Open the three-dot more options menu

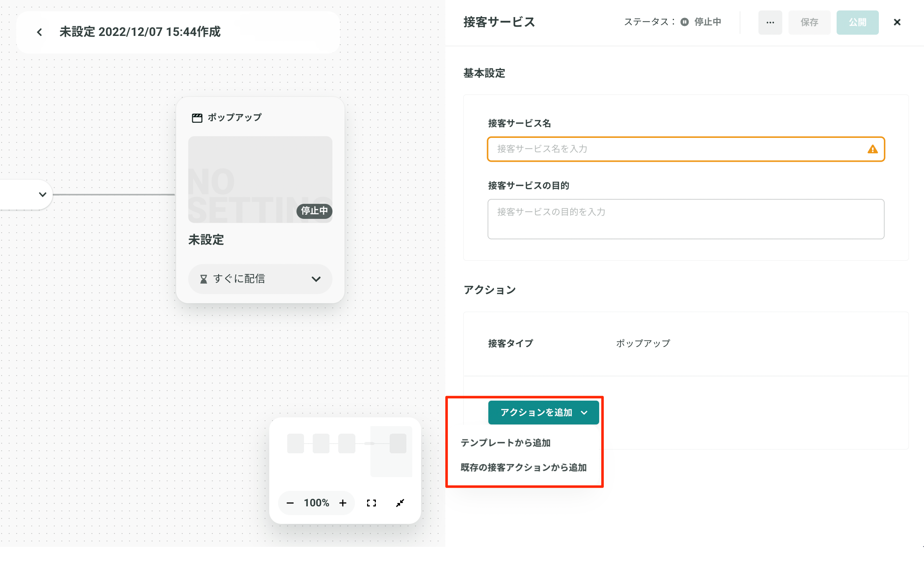tap(770, 23)
